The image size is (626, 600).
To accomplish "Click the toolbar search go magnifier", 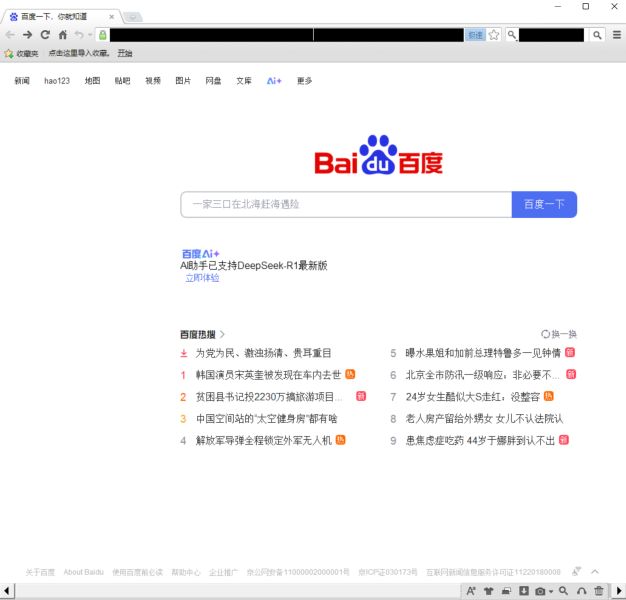I will click(x=597, y=35).
